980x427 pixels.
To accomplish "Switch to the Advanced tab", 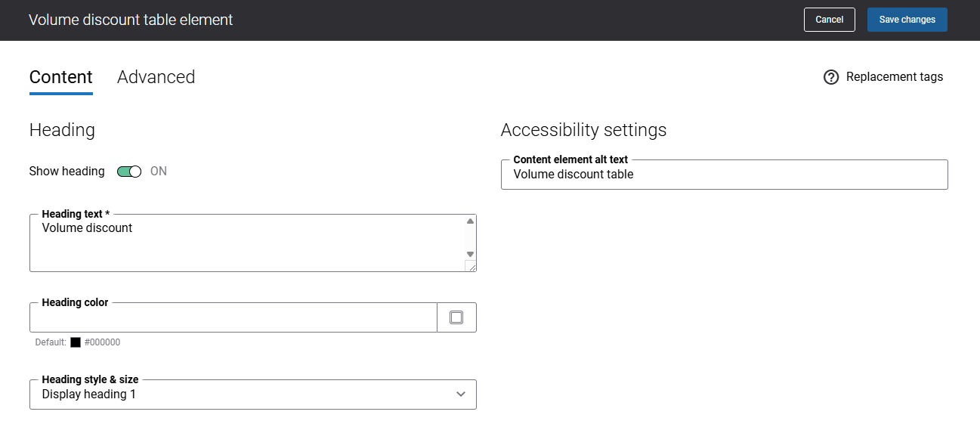I will click(x=156, y=77).
